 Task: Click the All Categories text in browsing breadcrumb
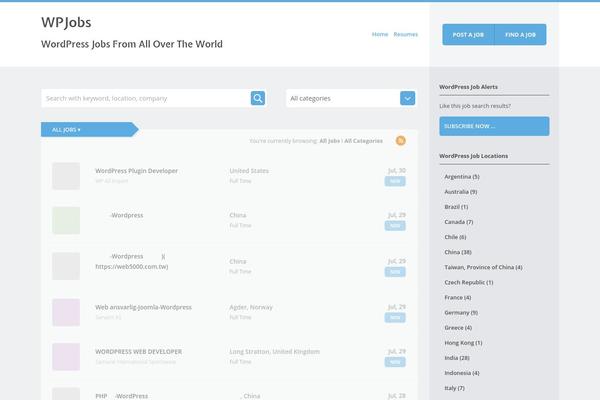tap(364, 141)
